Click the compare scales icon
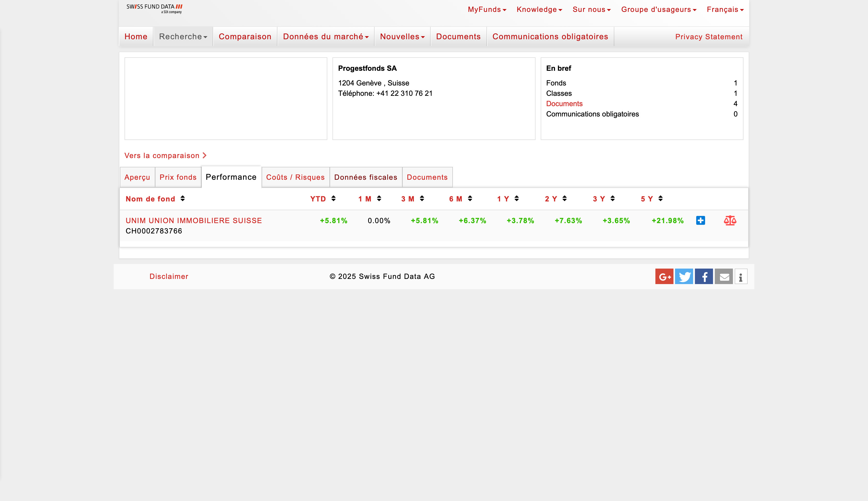The height and width of the screenshot is (501, 868). pos(730,221)
